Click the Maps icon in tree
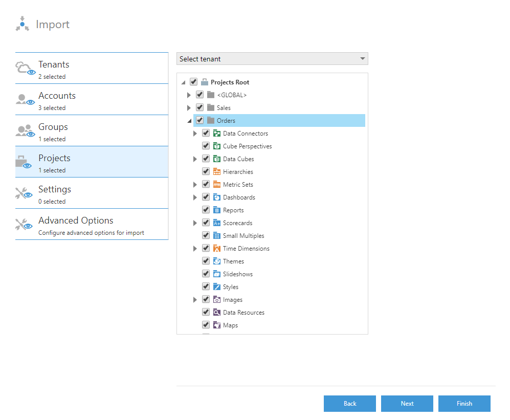The image size is (510, 420). [217, 325]
